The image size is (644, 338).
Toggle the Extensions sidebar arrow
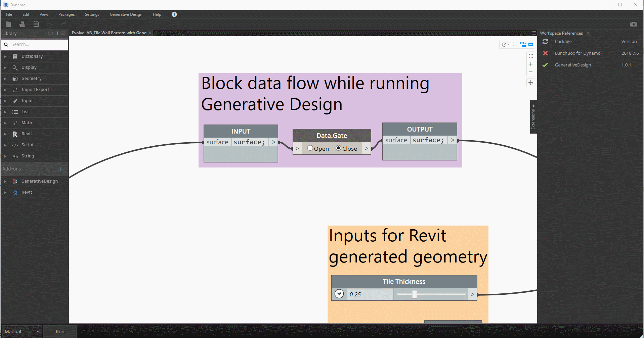point(533,106)
